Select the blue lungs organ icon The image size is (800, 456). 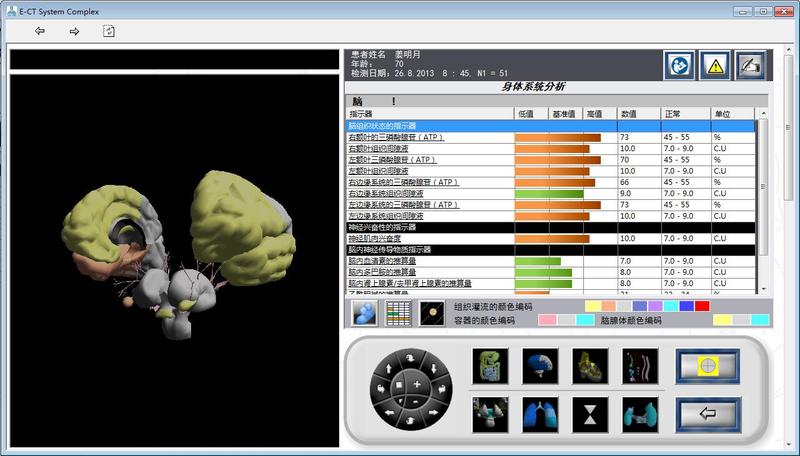click(540, 412)
